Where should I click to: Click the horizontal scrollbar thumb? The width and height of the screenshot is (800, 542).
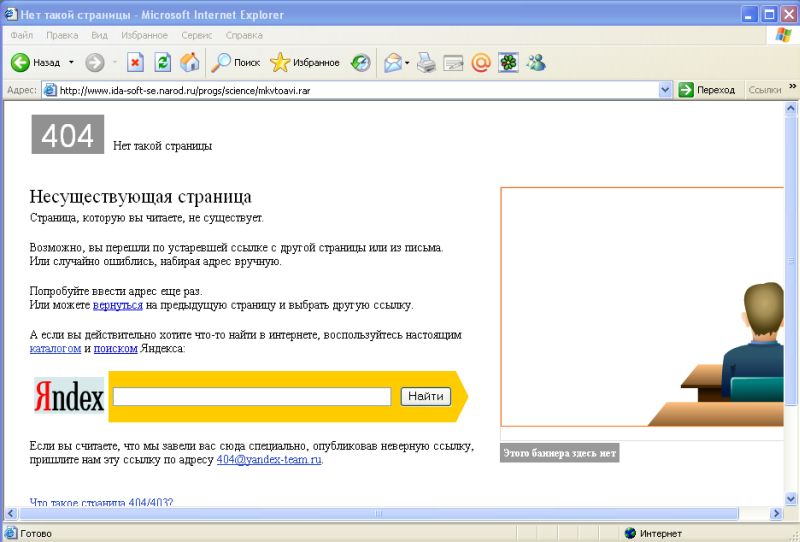(x=378, y=513)
